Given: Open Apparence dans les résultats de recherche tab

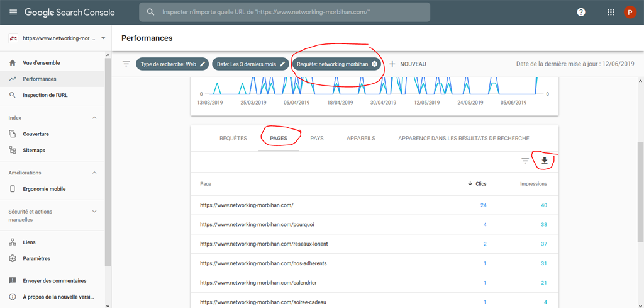Looking at the screenshot, I should click(464, 139).
